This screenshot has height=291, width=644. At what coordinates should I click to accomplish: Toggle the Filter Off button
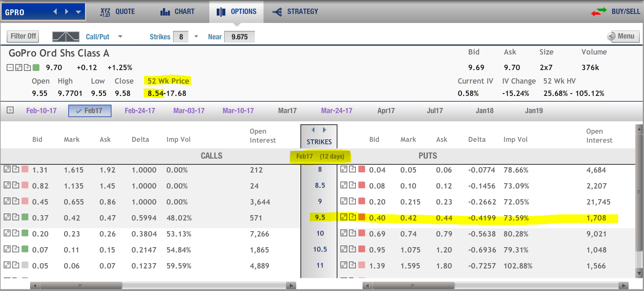(x=23, y=36)
